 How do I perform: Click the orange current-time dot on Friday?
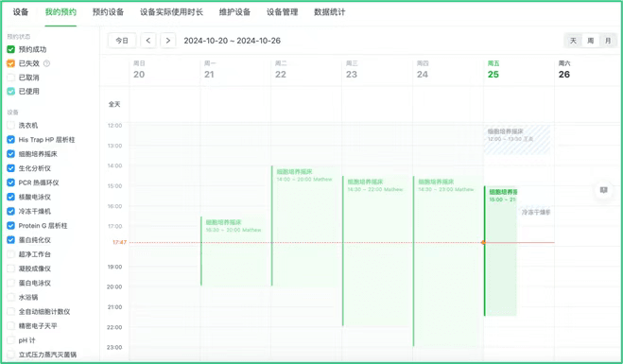483,242
